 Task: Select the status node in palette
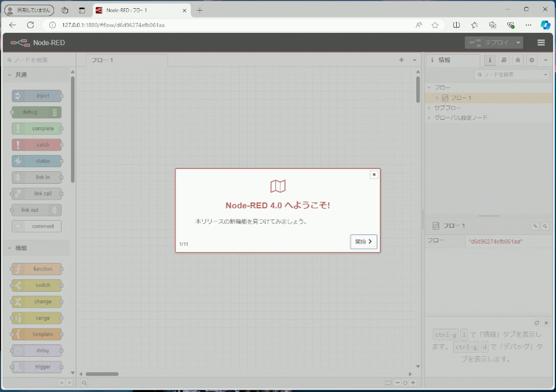point(36,161)
